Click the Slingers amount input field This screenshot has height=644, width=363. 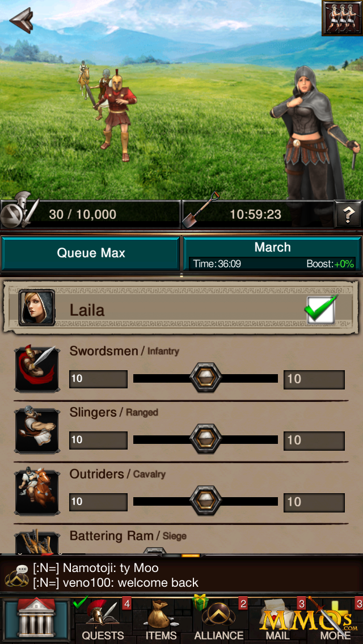(x=98, y=440)
